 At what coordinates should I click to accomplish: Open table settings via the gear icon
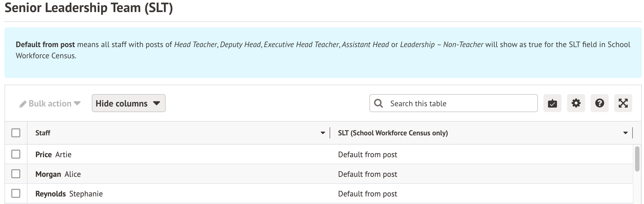click(576, 103)
